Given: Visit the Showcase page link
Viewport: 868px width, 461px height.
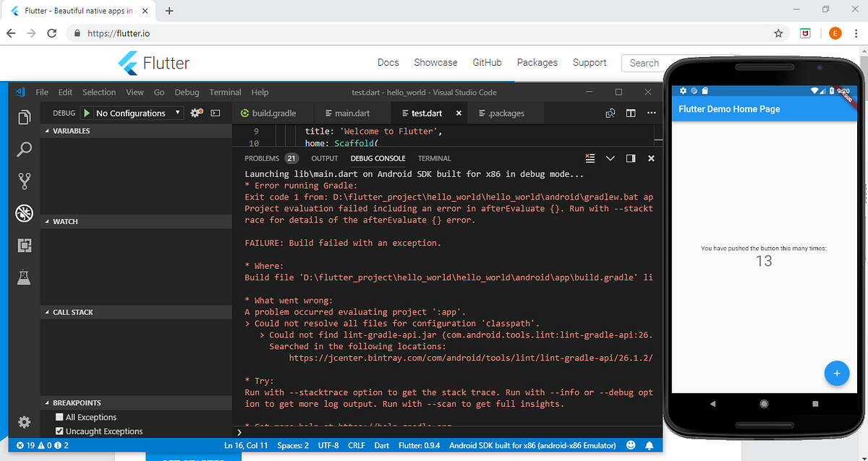Looking at the screenshot, I should [x=435, y=63].
